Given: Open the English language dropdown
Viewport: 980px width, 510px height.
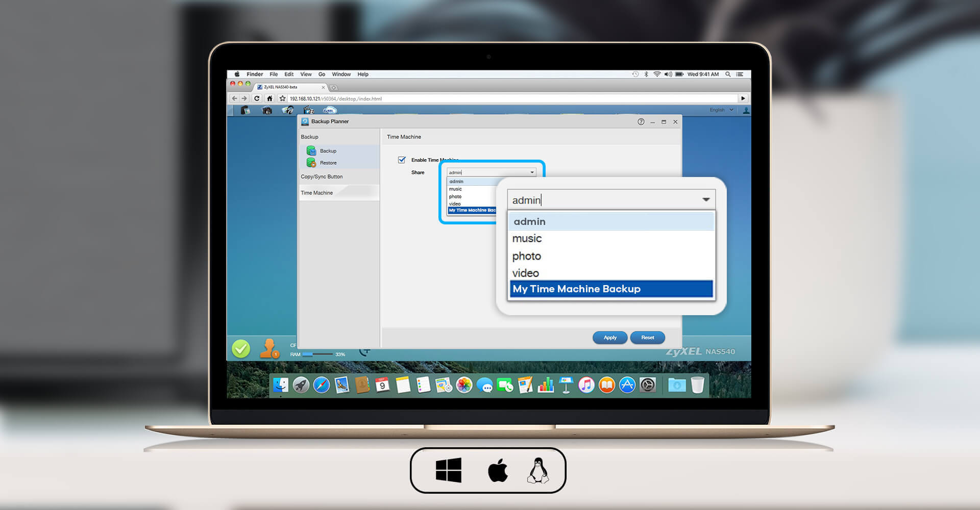Looking at the screenshot, I should [x=721, y=110].
